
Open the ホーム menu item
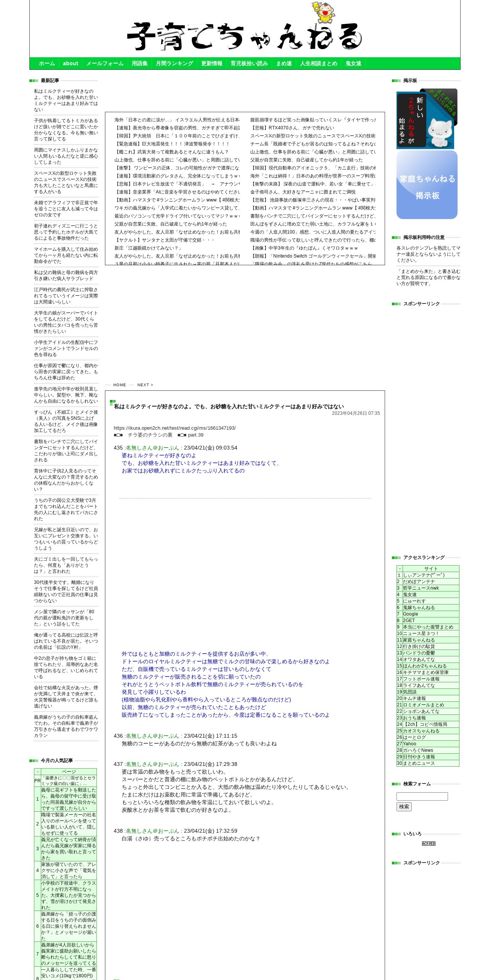47,63
